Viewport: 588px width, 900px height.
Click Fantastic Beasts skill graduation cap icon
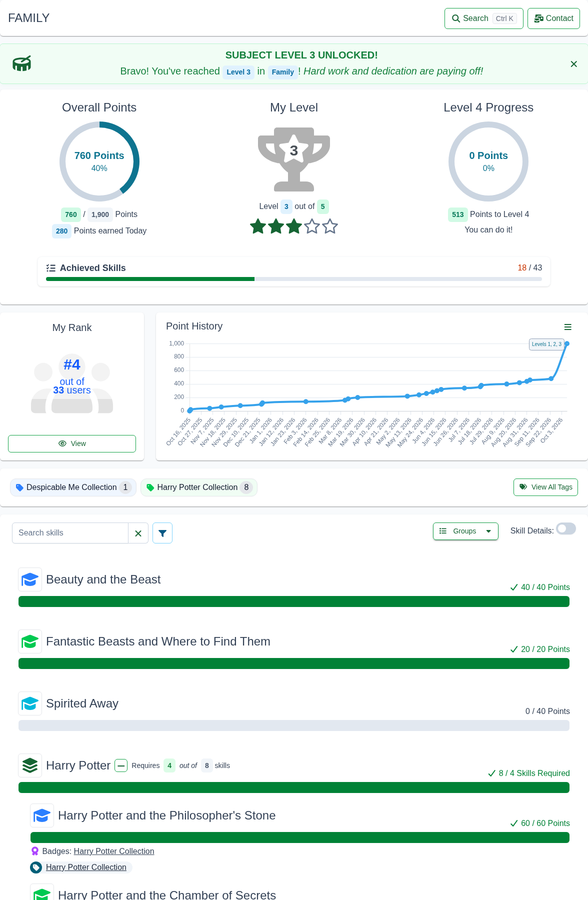coord(30,641)
